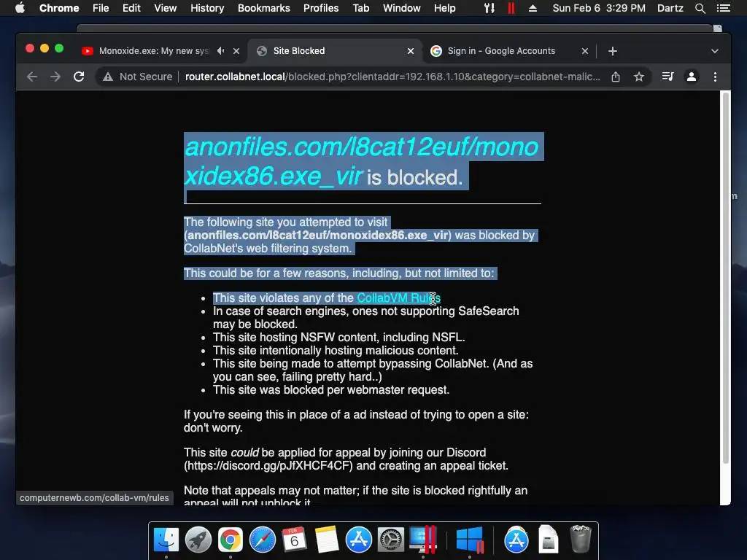Open Spotlight search magnifier

tap(700, 8)
